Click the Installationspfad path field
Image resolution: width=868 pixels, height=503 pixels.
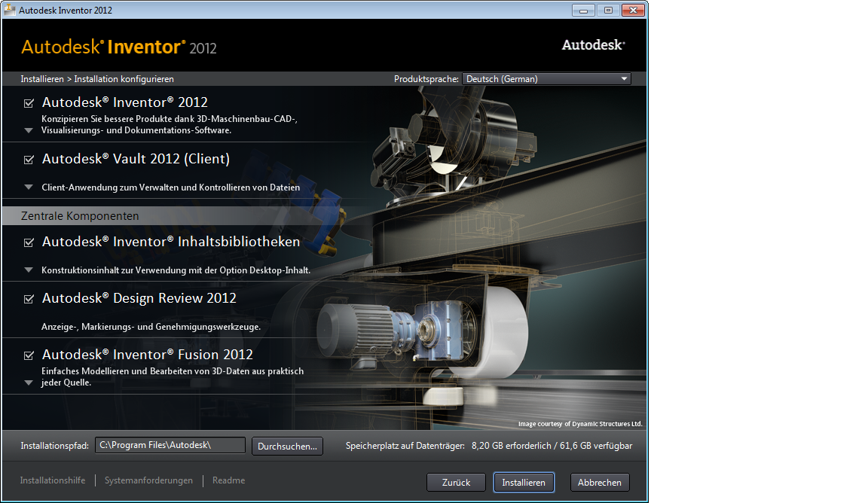coord(170,446)
